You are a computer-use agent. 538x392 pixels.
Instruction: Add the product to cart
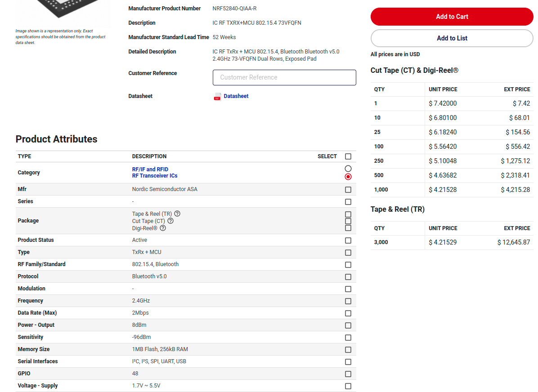[452, 17]
